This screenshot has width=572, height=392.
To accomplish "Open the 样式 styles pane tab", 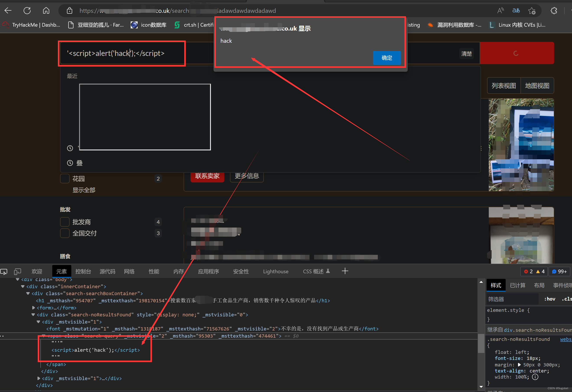I will coord(496,285).
